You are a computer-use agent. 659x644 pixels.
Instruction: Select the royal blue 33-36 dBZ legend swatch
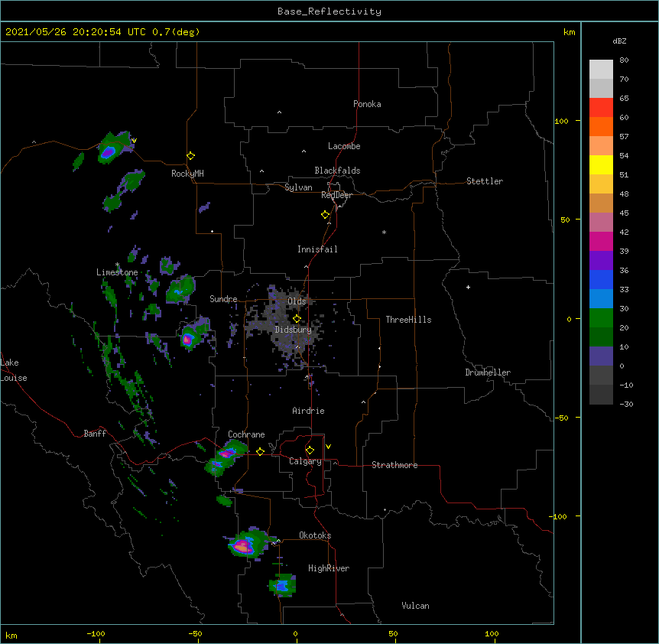(x=601, y=279)
